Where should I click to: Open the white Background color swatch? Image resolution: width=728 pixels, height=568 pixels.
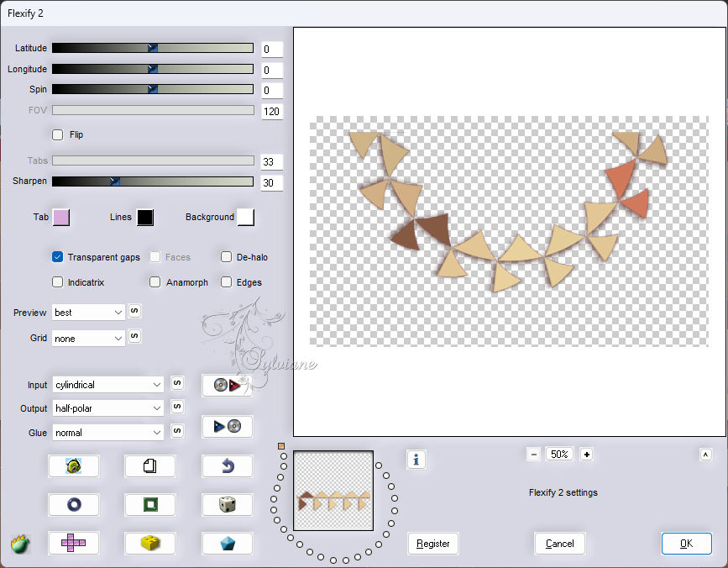[246, 217]
